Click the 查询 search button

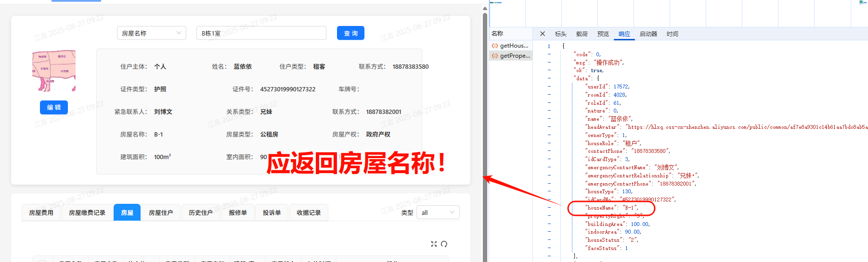coord(350,33)
